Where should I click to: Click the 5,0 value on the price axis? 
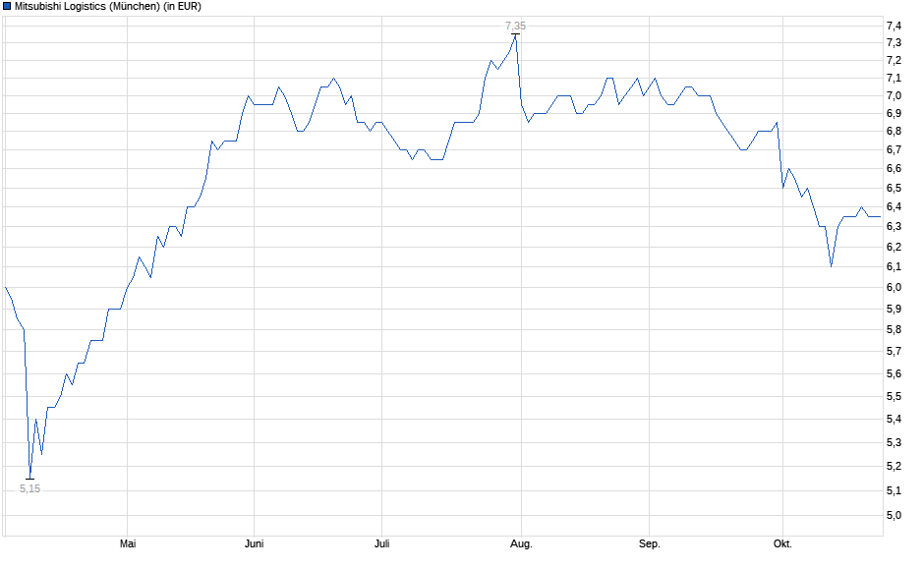point(896,515)
